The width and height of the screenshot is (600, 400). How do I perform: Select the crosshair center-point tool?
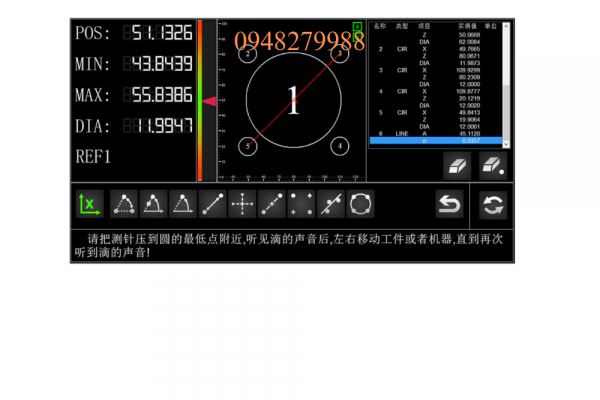click(242, 204)
